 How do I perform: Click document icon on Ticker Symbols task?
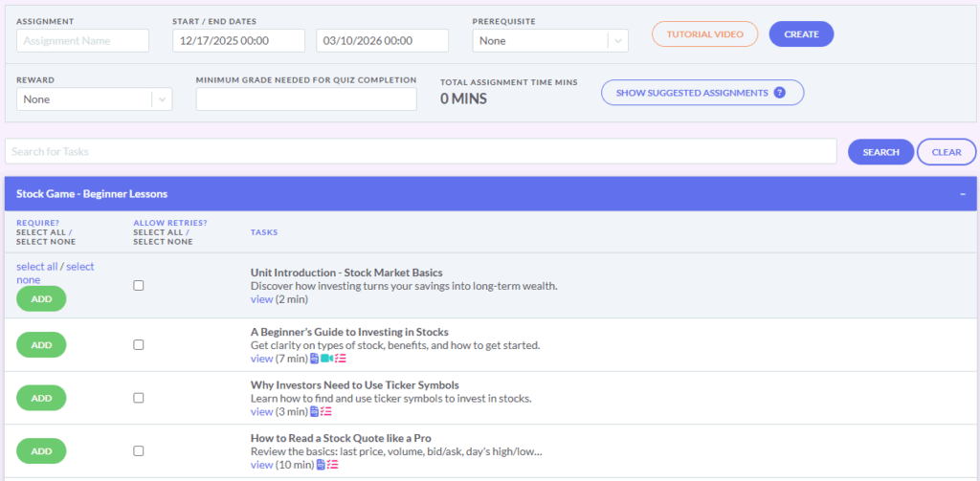pyautogui.click(x=315, y=412)
